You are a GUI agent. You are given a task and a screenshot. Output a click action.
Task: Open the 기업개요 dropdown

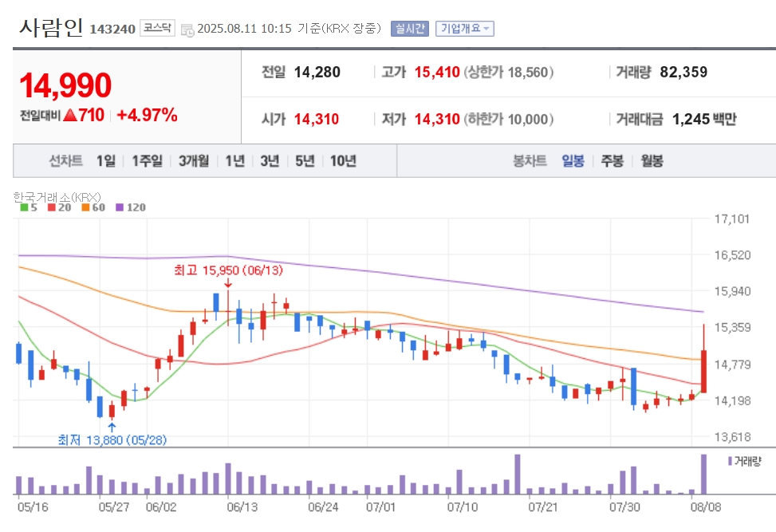coord(465,29)
